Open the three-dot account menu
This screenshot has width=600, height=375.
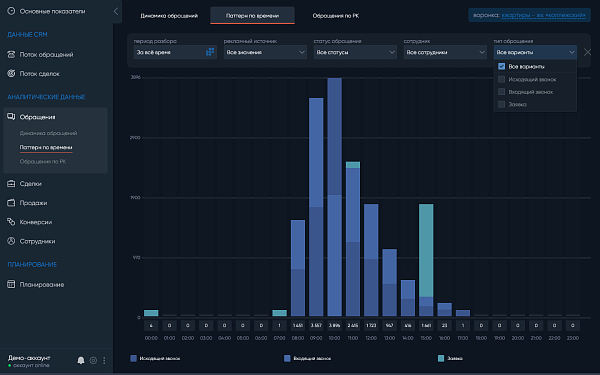tap(104, 360)
